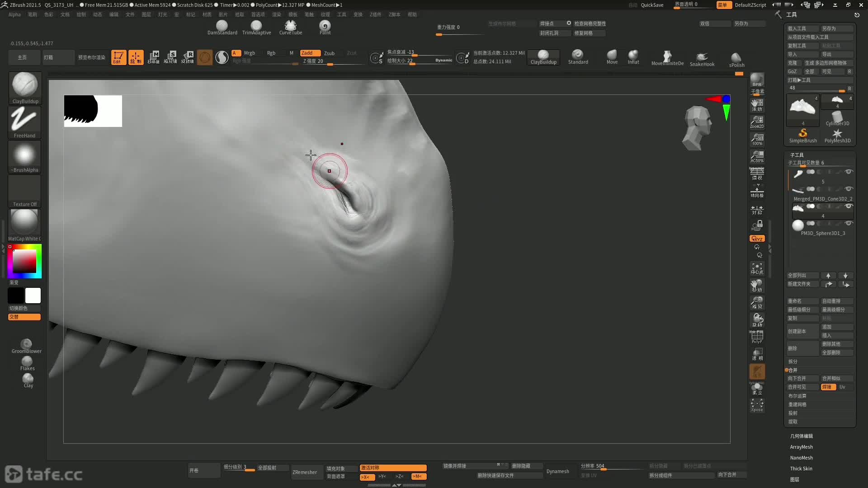Image resolution: width=868 pixels, height=488 pixels.
Task: Open the FreeHand stroke selector
Action: 25,122
